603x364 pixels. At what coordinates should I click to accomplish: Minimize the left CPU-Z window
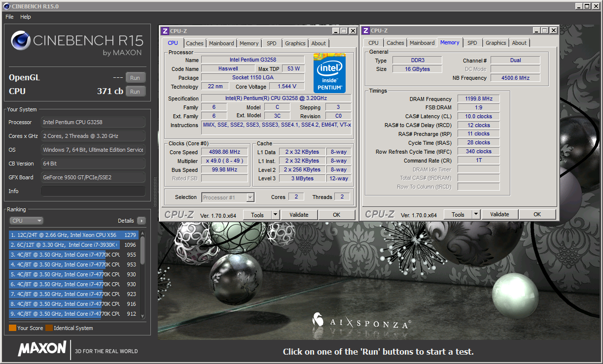pyautogui.click(x=335, y=31)
